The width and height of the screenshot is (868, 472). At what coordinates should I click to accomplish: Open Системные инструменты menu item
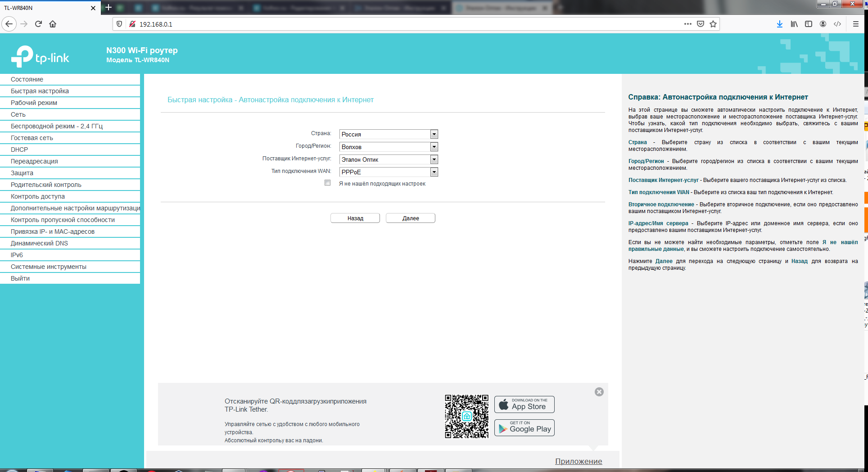tap(70, 267)
